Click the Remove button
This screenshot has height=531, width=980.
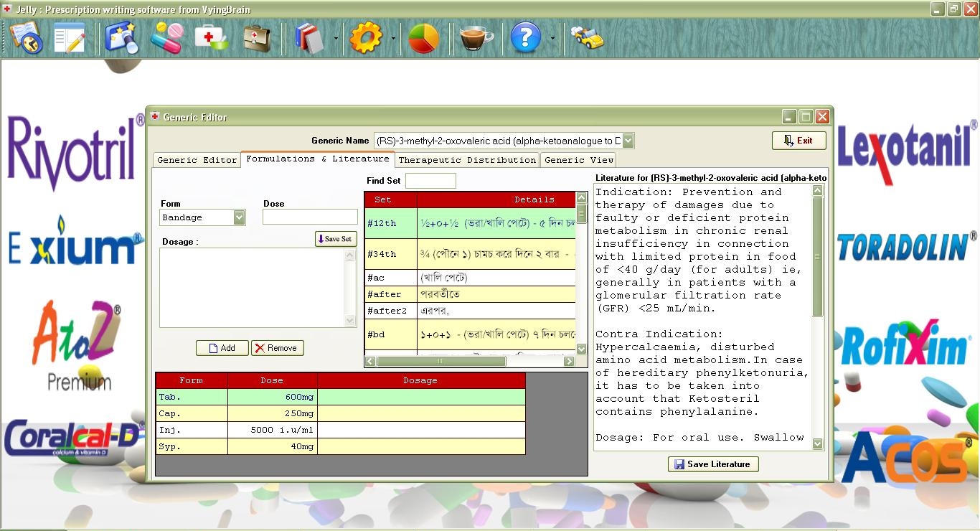277,348
